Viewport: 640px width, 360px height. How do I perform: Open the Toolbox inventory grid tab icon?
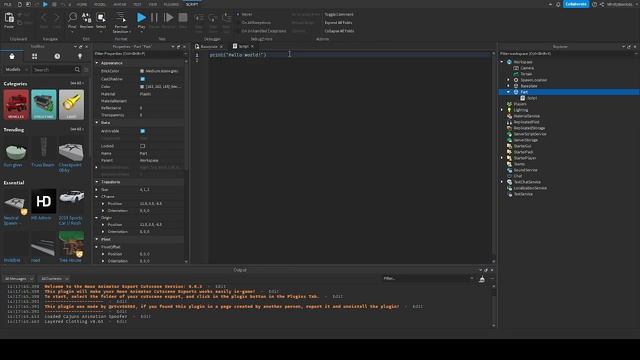pyautogui.click(x=34, y=56)
